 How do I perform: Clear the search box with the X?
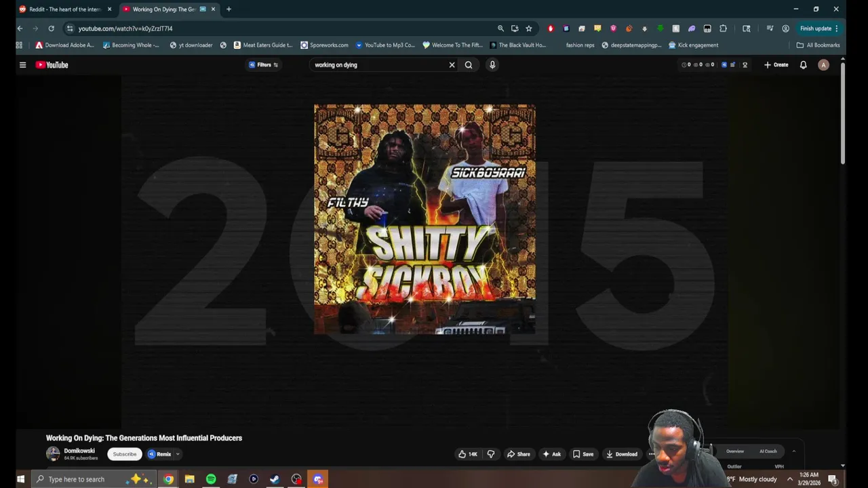click(x=452, y=65)
